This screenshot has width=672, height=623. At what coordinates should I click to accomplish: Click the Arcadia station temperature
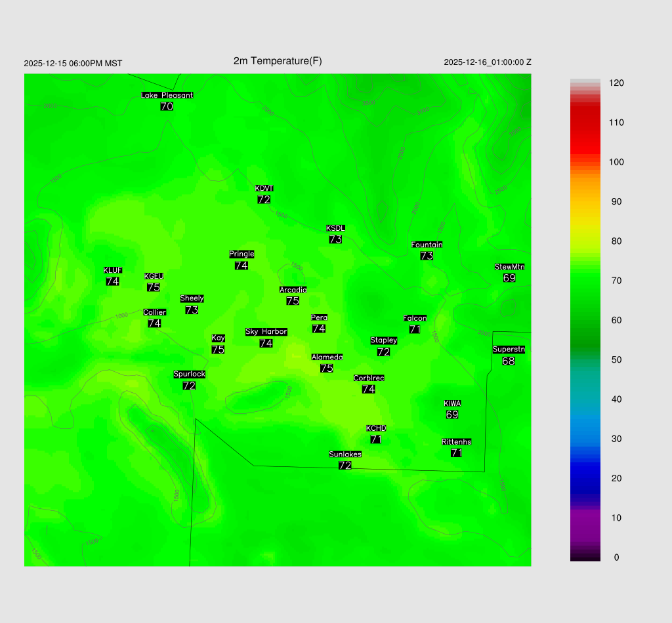click(293, 301)
